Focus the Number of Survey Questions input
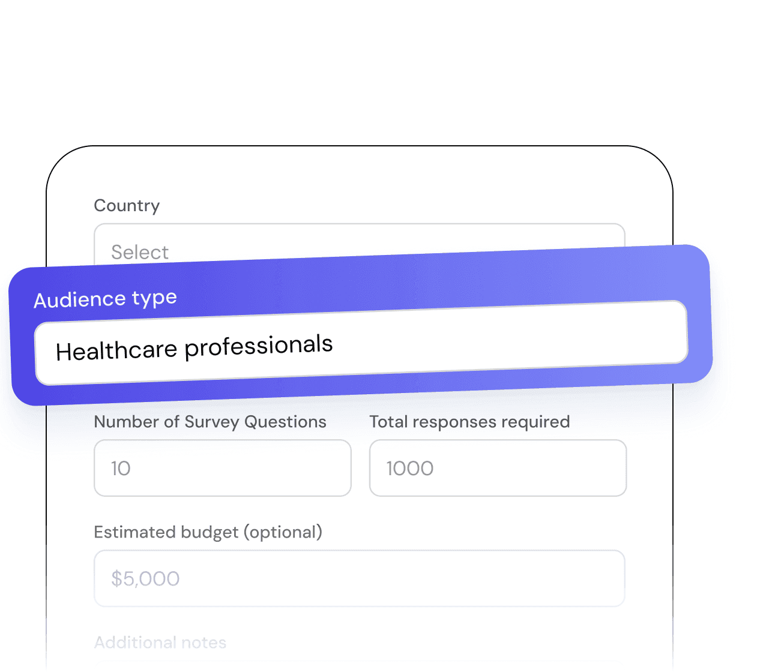784x672 pixels. pyautogui.click(x=222, y=468)
